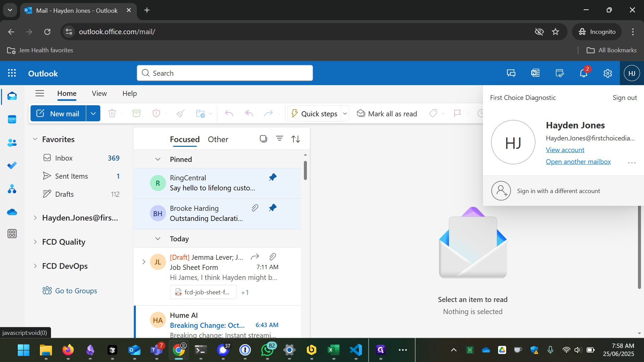
Task: Click in the Outlook Search box
Action: tap(225, 73)
